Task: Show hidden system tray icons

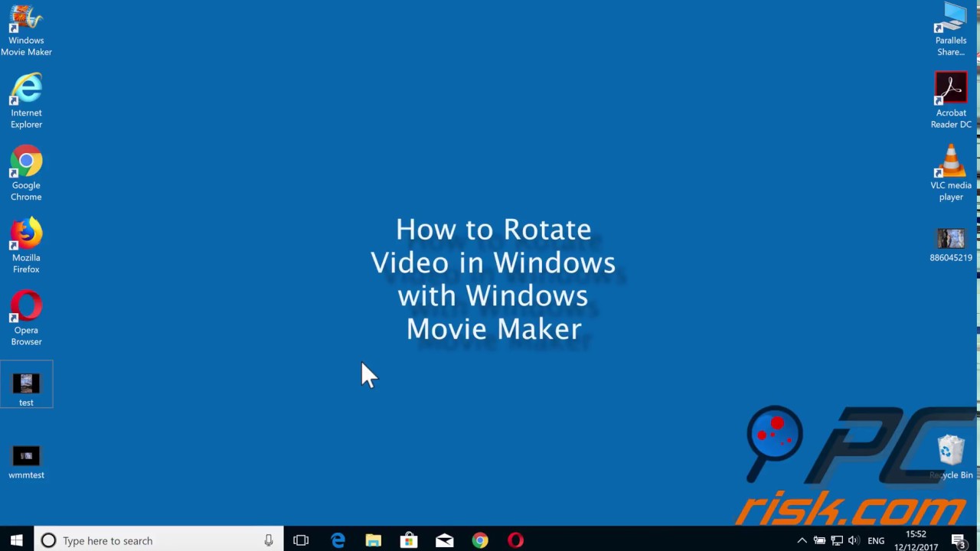Action: [x=802, y=540]
